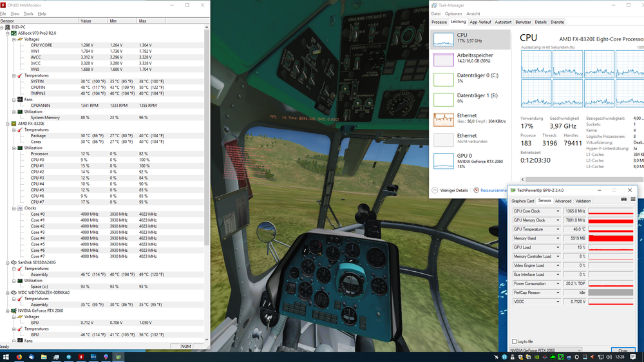Open the Windows Start menu
This screenshot has width=644, height=362.
point(6,357)
